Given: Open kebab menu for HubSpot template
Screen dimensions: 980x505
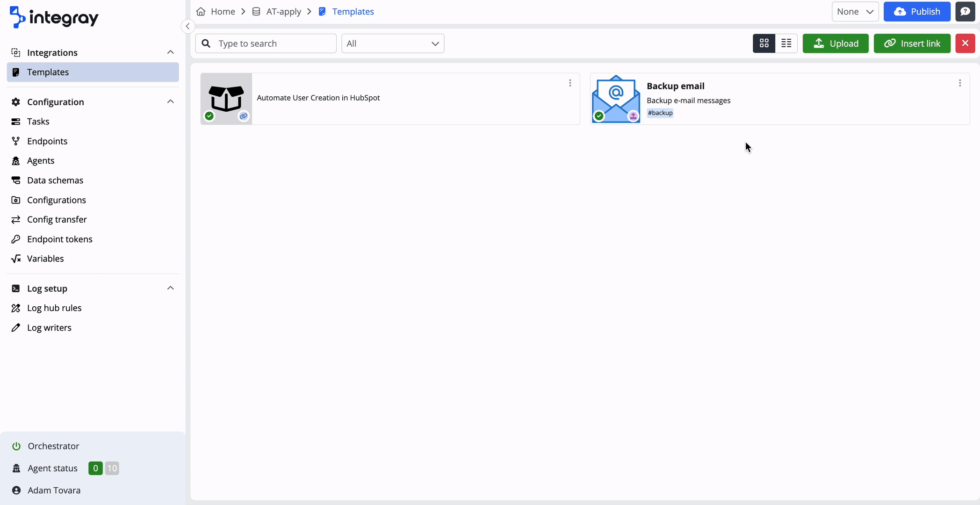Looking at the screenshot, I should point(570,83).
